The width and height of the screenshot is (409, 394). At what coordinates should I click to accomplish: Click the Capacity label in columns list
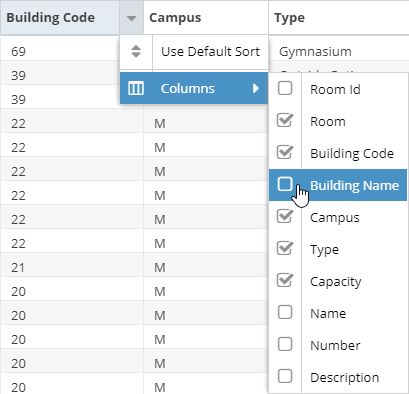tap(336, 282)
